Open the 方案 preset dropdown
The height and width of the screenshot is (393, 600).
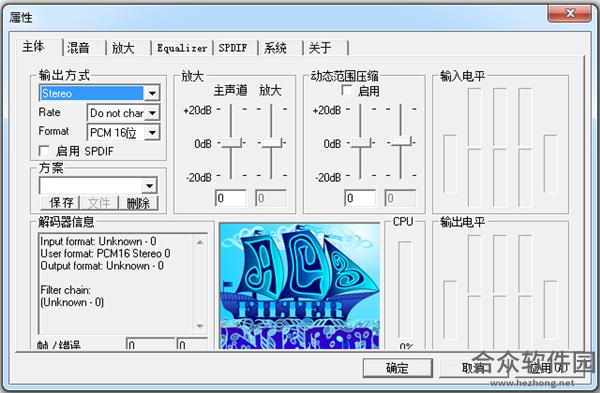click(x=149, y=186)
